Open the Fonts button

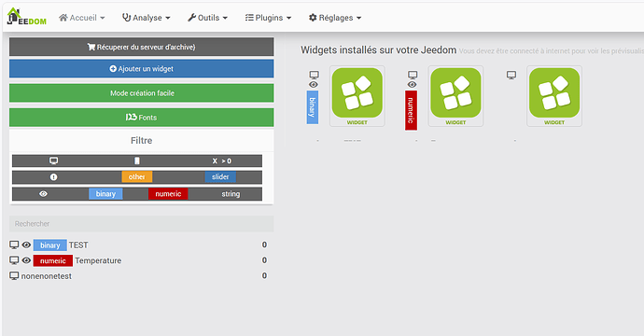[x=141, y=118]
